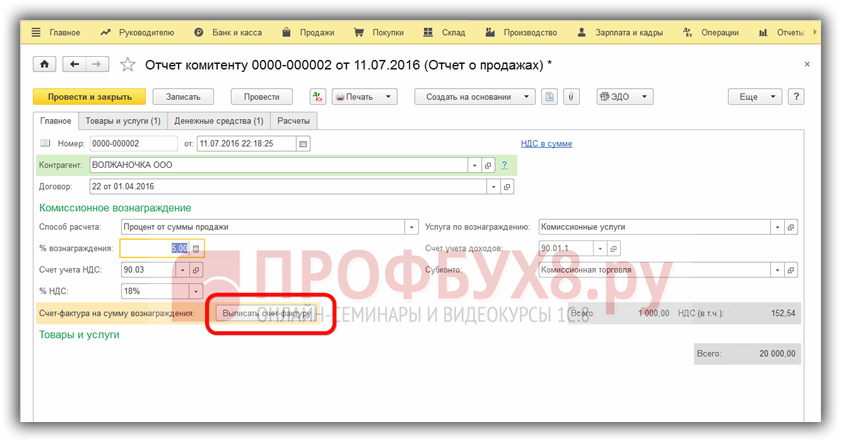Expand the % НДС rate dropdown
The image size is (841, 442).
196,291
